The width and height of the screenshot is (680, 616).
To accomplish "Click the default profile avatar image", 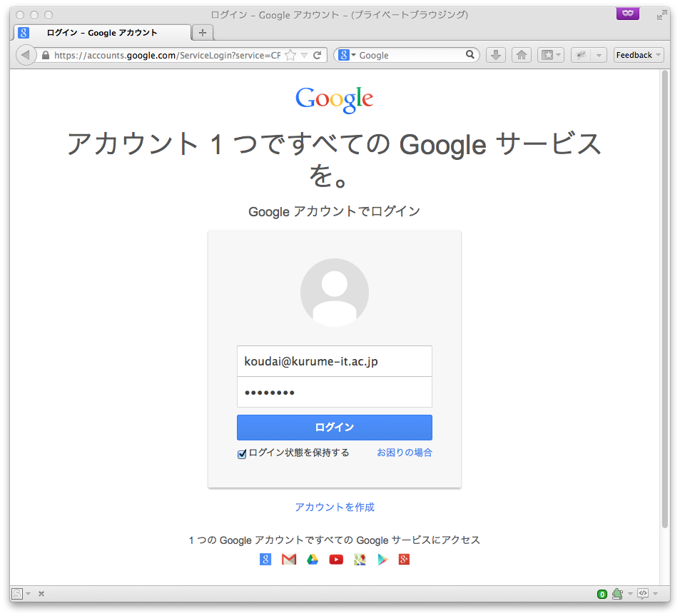I will (335, 293).
